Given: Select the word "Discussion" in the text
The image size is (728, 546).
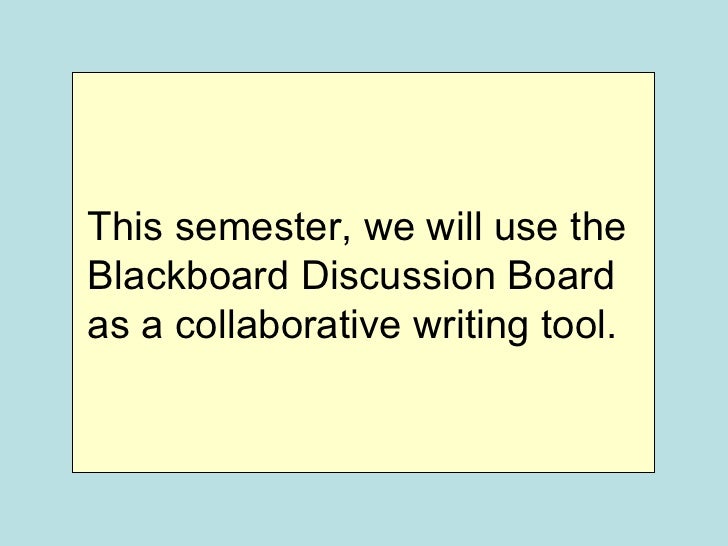Looking at the screenshot, I should 398,275.
